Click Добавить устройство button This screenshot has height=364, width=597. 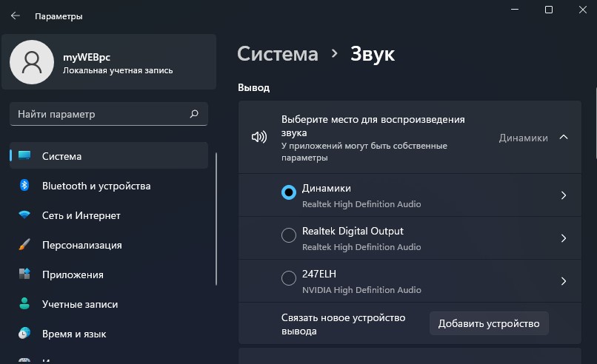pos(489,323)
